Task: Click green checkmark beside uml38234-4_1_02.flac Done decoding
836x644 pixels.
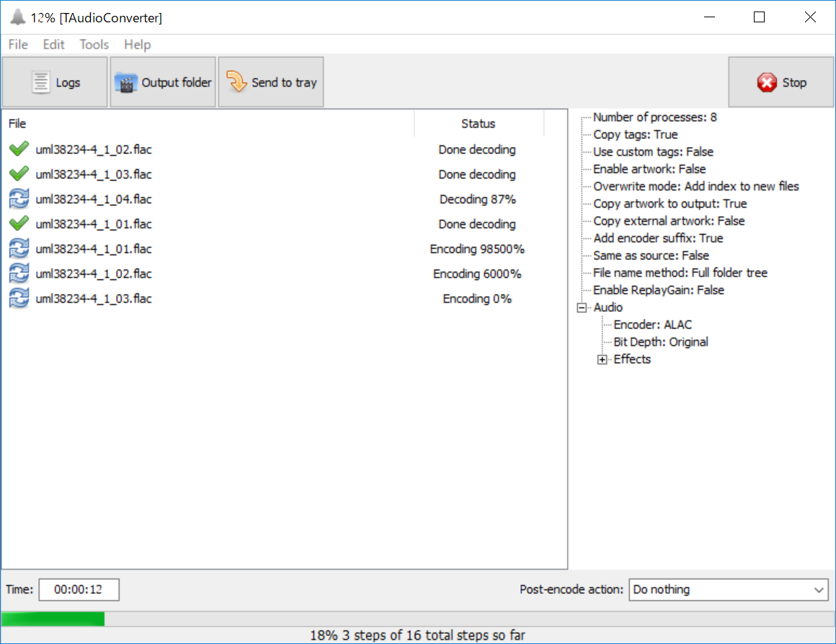Action: (19, 148)
